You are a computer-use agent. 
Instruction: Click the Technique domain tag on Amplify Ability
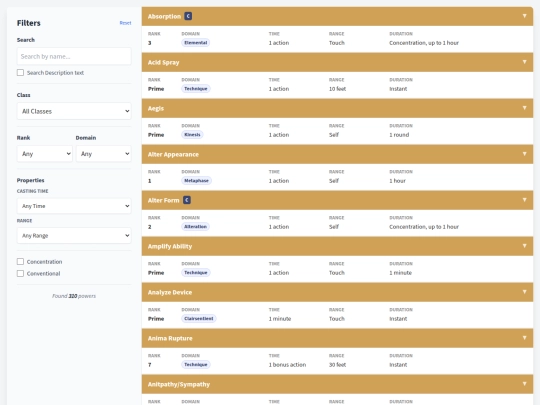tap(196, 272)
